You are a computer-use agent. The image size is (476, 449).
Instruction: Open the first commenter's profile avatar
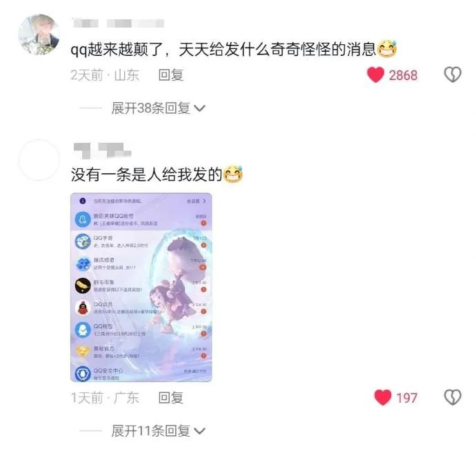pos(39,34)
